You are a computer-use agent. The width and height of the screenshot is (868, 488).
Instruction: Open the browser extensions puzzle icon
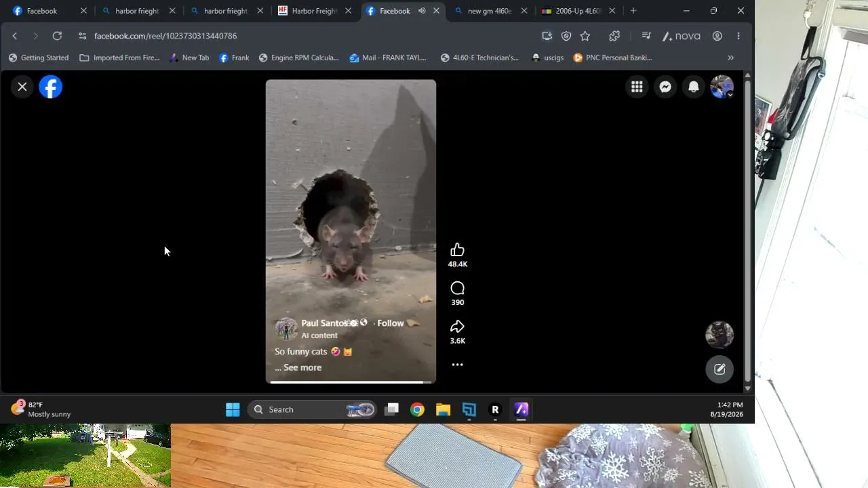pos(614,36)
